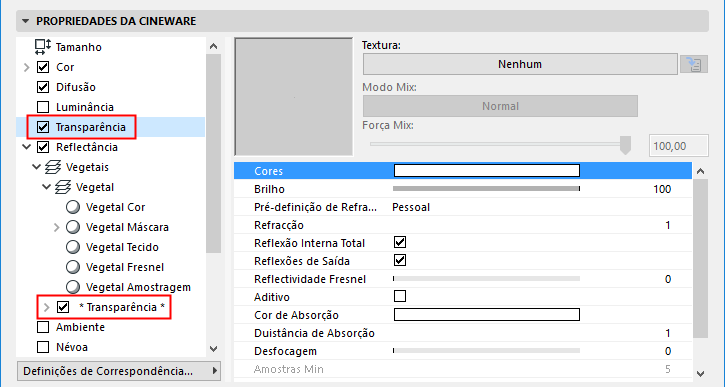
Task: Click the Pré-definição de Refra... Pessoal value
Action: point(411,207)
